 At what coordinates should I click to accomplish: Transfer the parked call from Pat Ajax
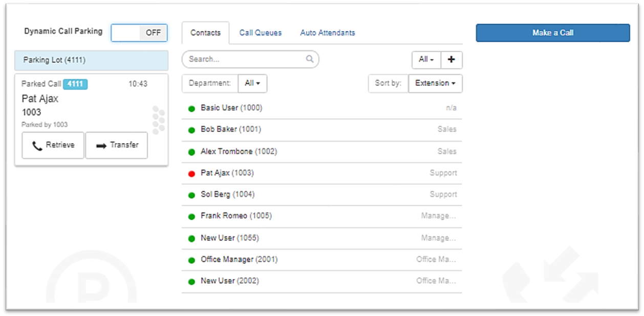(117, 145)
